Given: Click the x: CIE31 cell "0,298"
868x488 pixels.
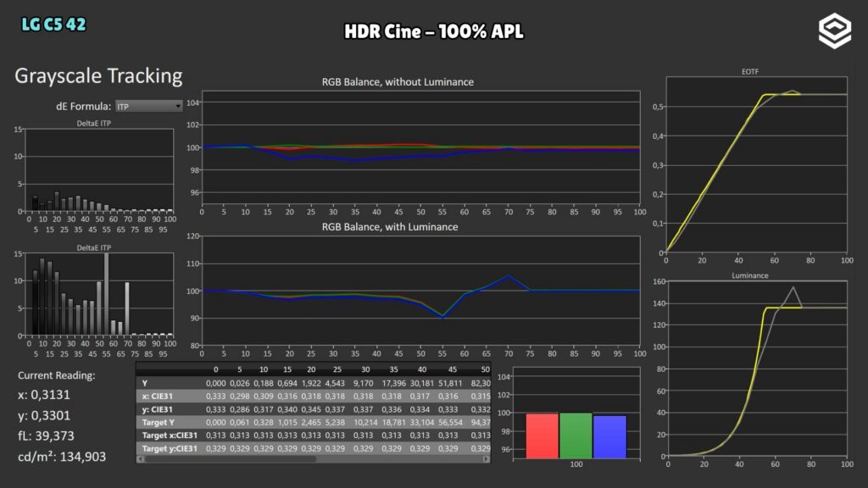Looking at the screenshot, I should (x=240, y=396).
